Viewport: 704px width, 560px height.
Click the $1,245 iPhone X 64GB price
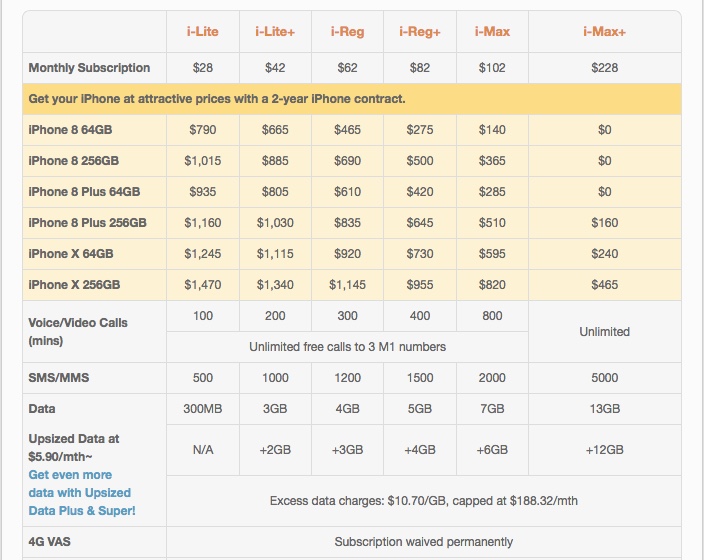[x=202, y=254]
